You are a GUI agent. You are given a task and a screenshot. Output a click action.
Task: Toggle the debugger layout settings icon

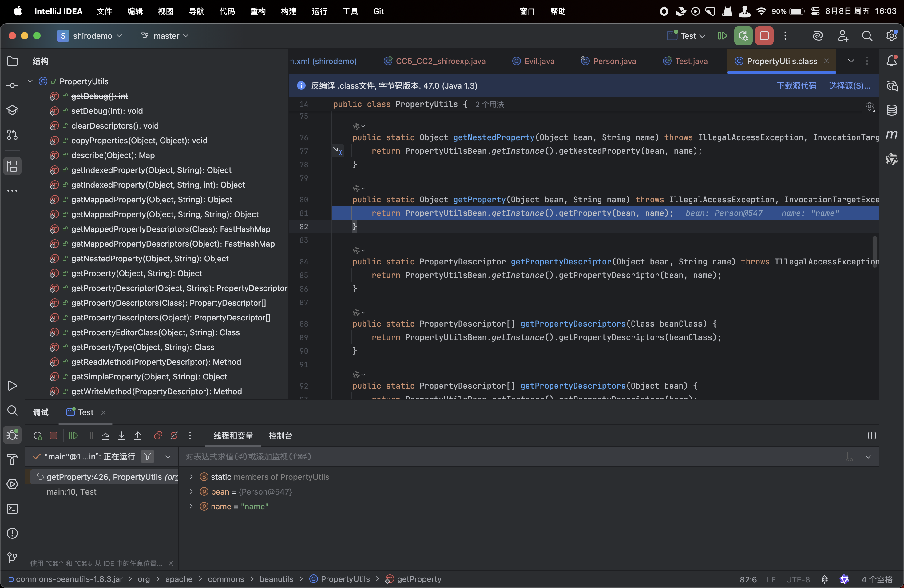872,435
